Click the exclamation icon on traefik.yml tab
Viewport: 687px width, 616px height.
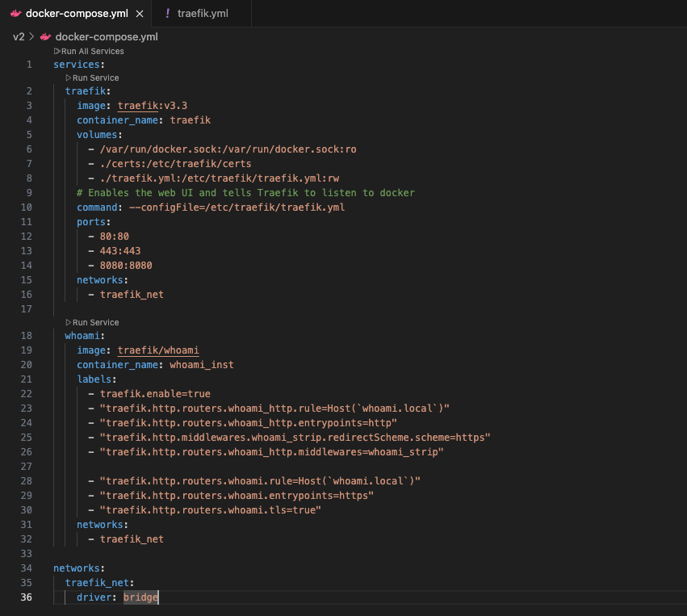[x=167, y=14]
